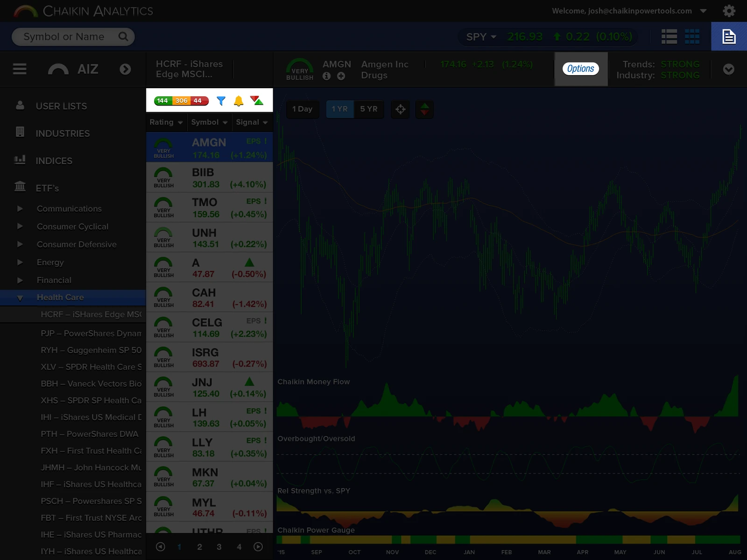Collapse the Health Care group
This screenshot has width=747, height=560.
pos(20,298)
